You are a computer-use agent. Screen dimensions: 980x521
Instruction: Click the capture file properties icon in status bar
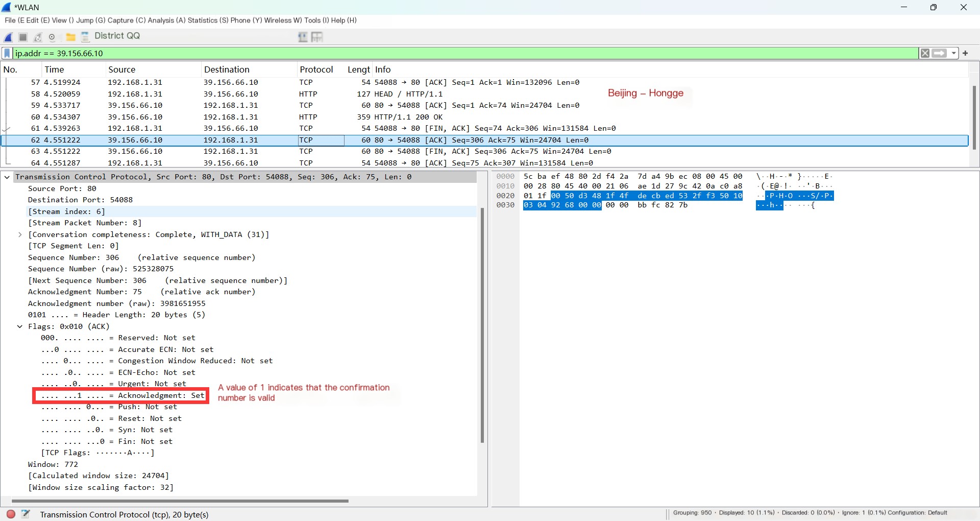coord(26,514)
